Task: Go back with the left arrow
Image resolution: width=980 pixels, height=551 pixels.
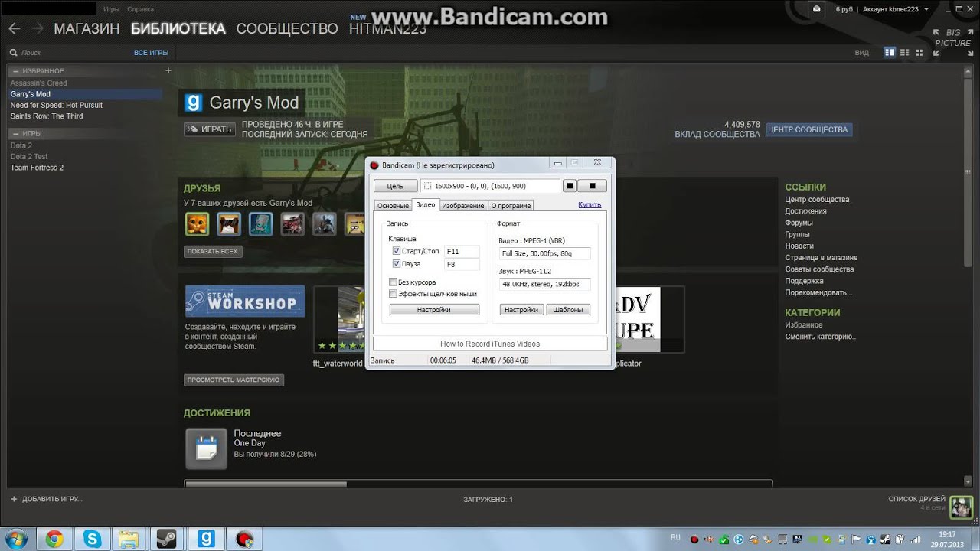Action: pyautogui.click(x=15, y=29)
